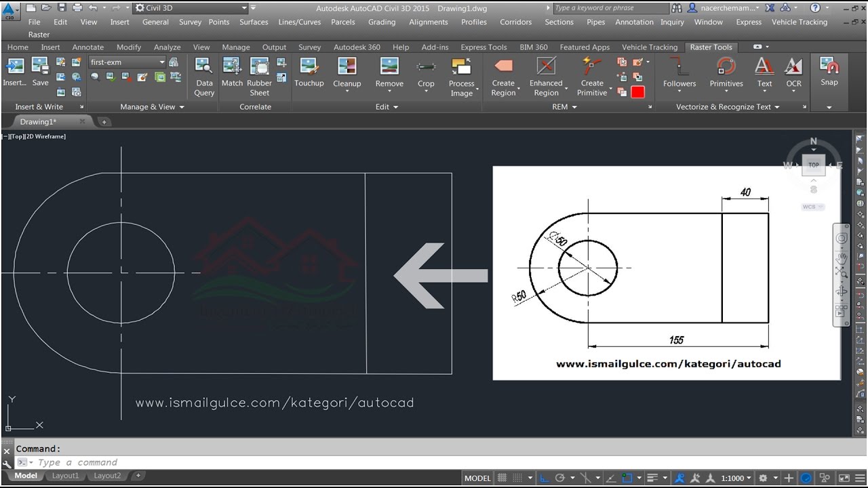The image size is (868, 488).
Task: Click the Save raster image tool
Action: click(41, 72)
